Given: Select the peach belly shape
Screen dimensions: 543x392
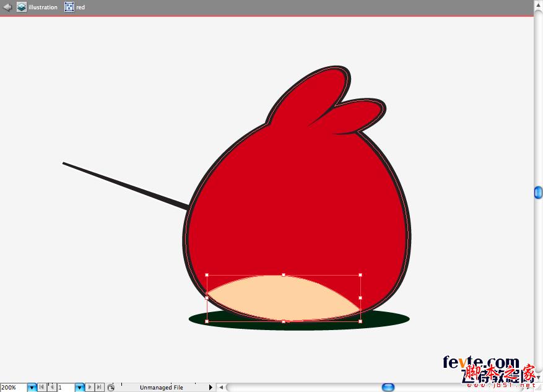Looking at the screenshot, I should pyautogui.click(x=284, y=297).
